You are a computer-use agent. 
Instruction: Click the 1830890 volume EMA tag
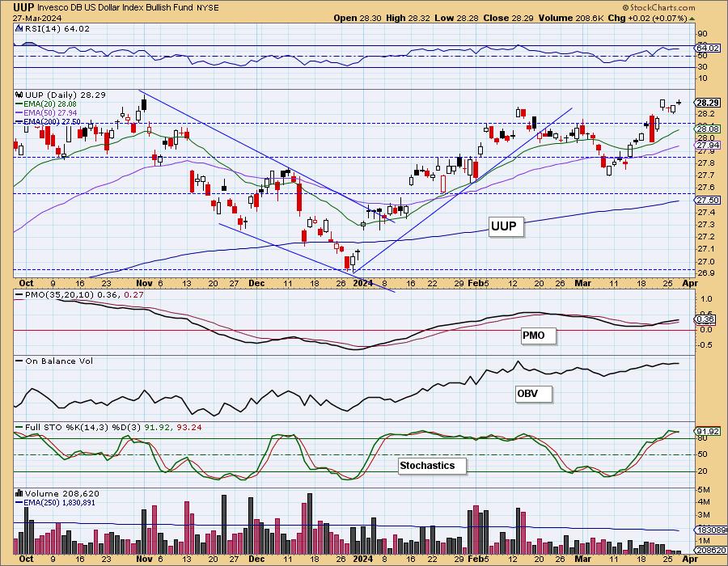point(711,530)
